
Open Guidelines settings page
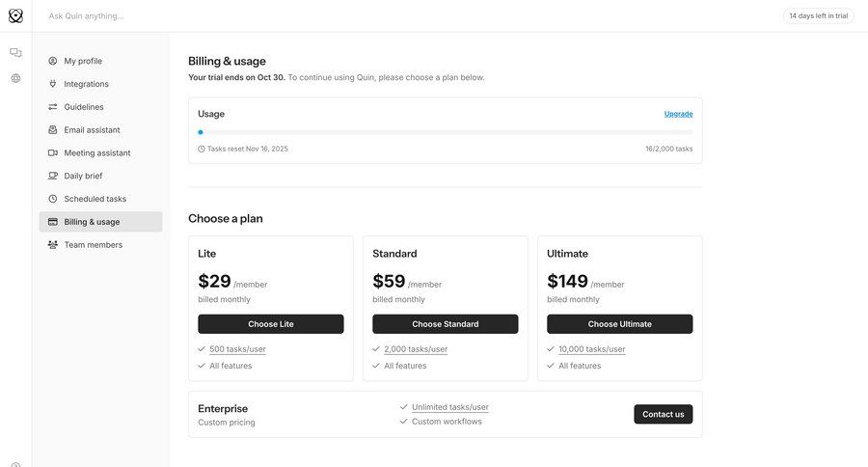(84, 107)
